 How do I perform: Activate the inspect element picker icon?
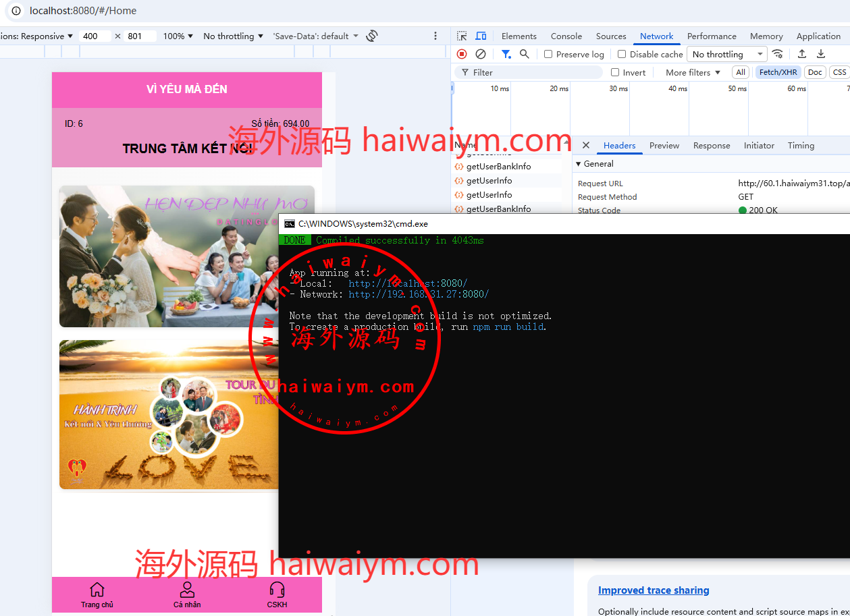pos(462,36)
